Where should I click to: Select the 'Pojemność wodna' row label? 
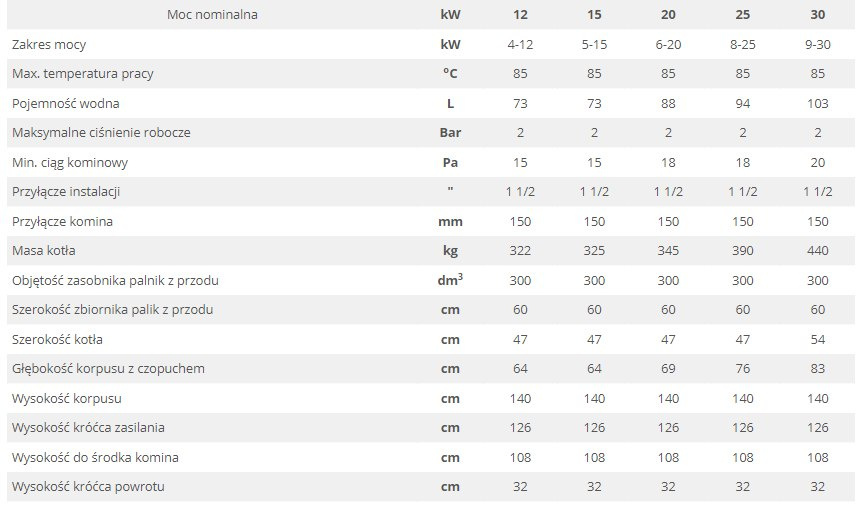pos(65,103)
